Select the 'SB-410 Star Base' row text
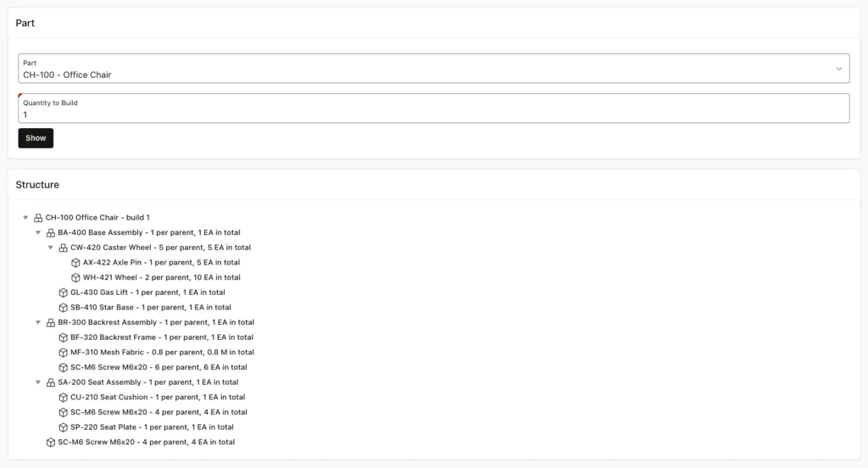 151,308
